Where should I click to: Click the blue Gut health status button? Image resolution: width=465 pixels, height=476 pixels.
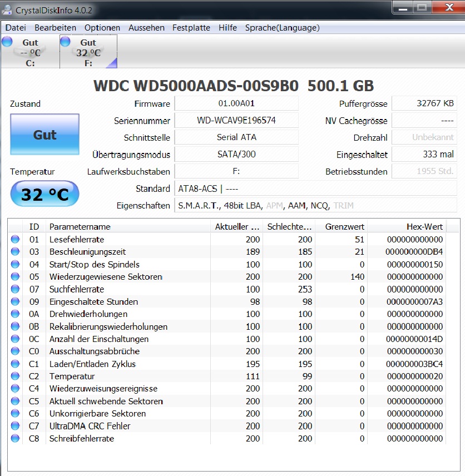coord(44,135)
